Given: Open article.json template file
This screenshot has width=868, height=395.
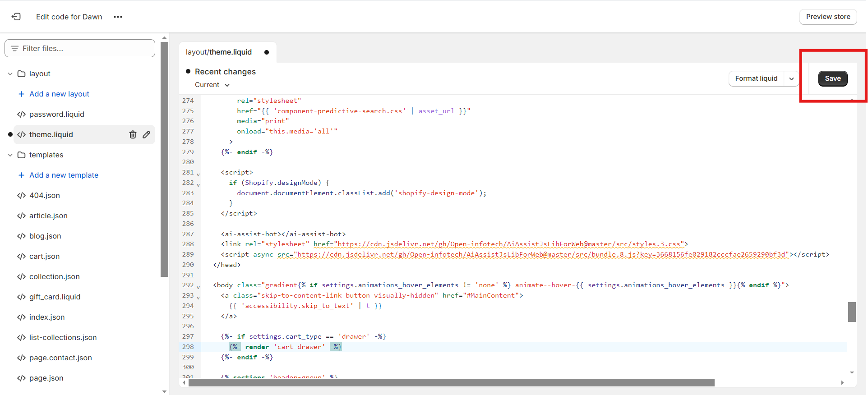Looking at the screenshot, I should (x=48, y=216).
